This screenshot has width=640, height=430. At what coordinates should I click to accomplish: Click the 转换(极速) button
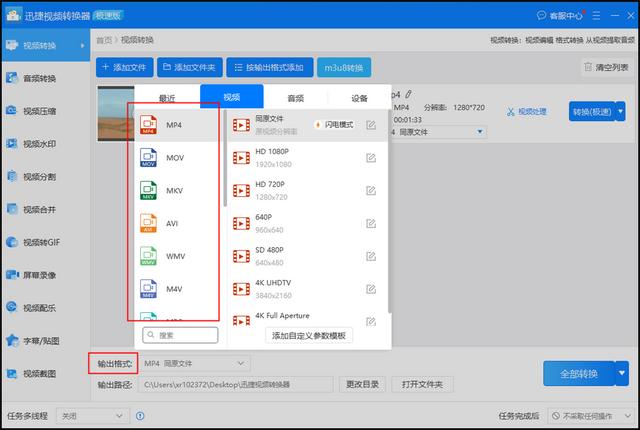pos(592,111)
